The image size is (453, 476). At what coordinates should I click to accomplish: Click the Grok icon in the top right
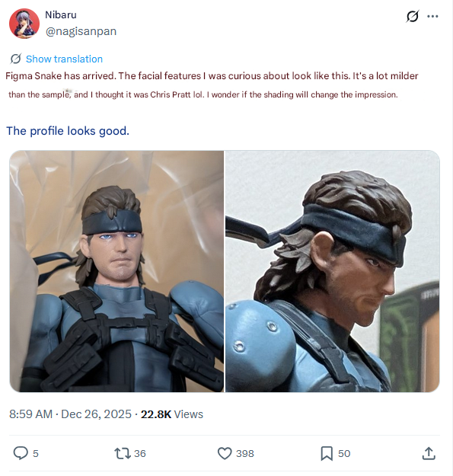coord(413,17)
